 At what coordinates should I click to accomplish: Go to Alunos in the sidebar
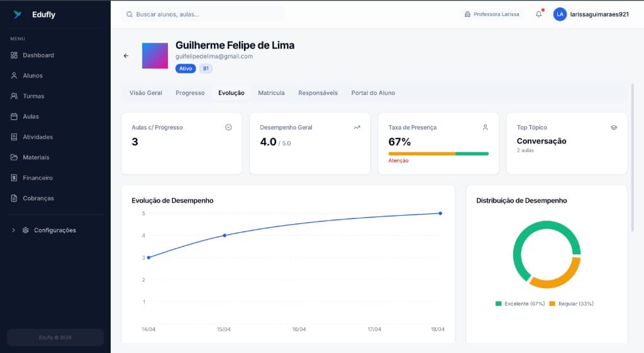coord(33,76)
